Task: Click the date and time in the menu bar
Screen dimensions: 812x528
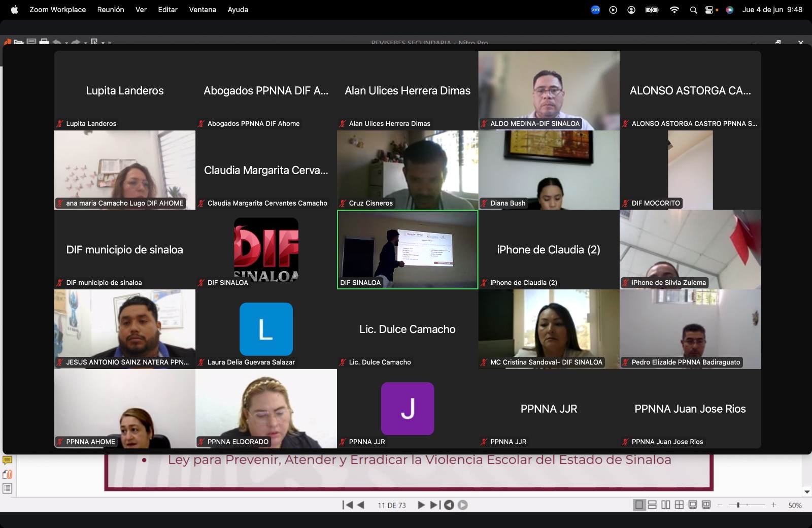Action: click(x=772, y=10)
